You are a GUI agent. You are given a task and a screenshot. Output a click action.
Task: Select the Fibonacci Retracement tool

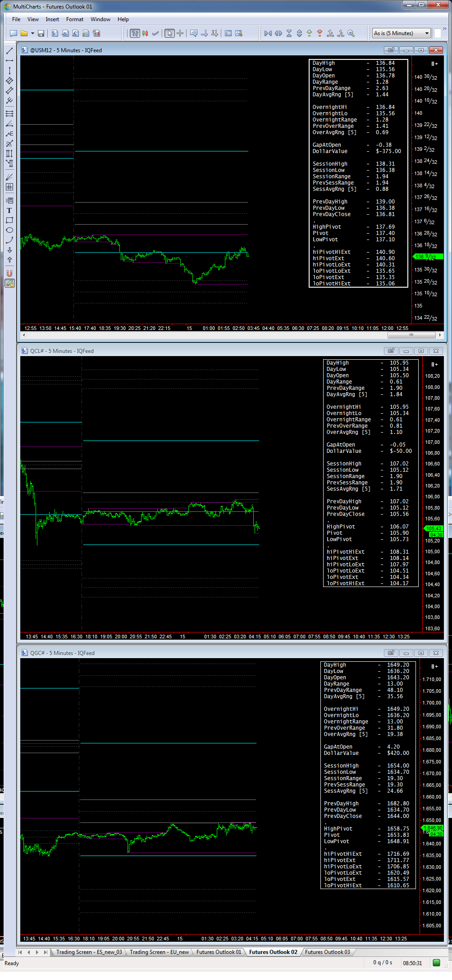point(9,113)
